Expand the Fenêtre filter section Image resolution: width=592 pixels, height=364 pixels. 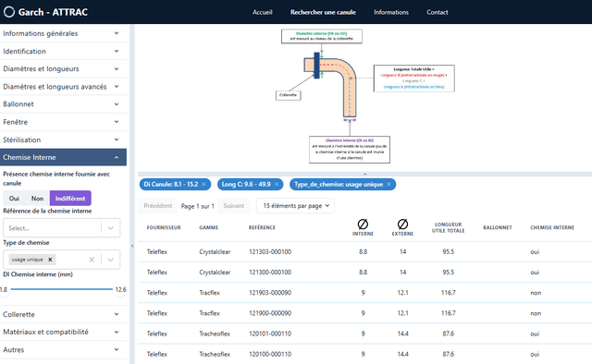(63, 122)
